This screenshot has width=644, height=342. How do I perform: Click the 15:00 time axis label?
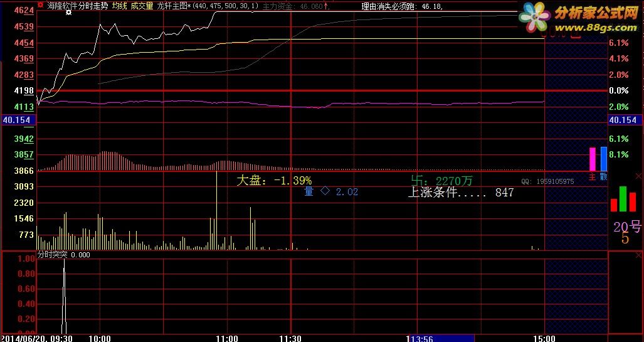point(544,338)
